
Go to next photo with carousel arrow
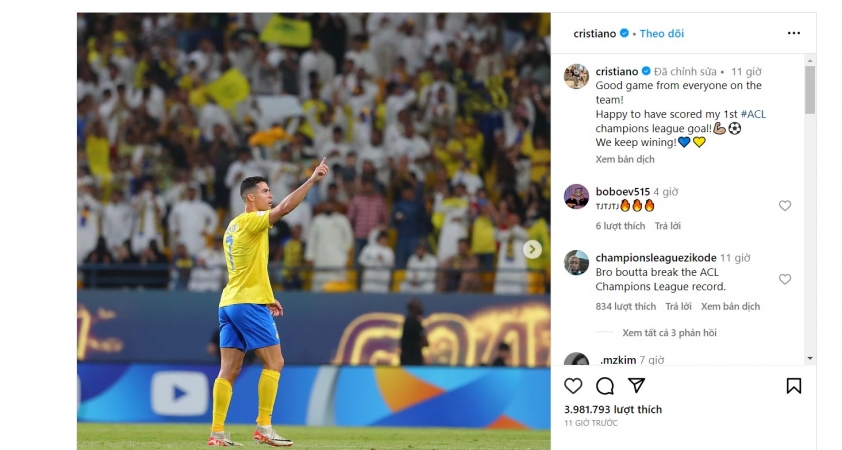tap(532, 249)
